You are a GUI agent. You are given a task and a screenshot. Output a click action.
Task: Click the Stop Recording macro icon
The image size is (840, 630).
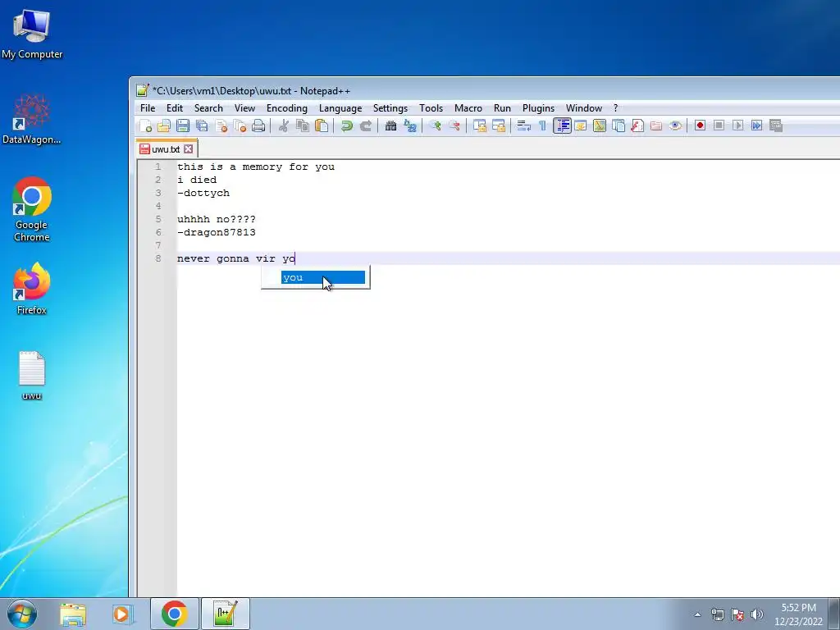click(x=719, y=126)
